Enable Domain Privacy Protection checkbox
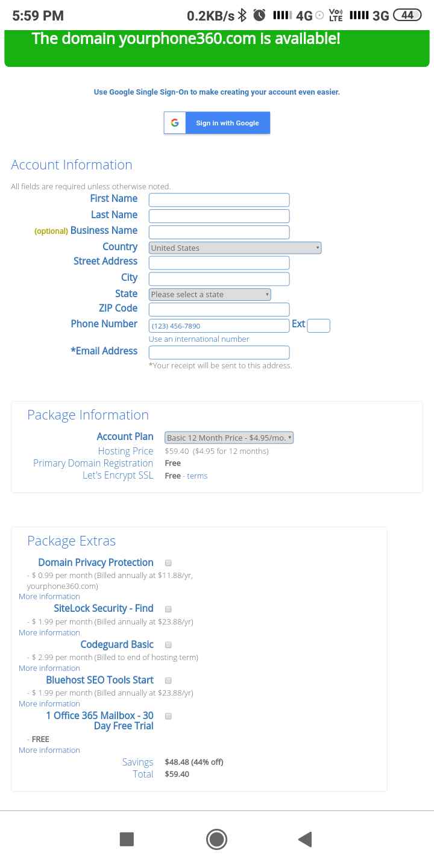 168,563
